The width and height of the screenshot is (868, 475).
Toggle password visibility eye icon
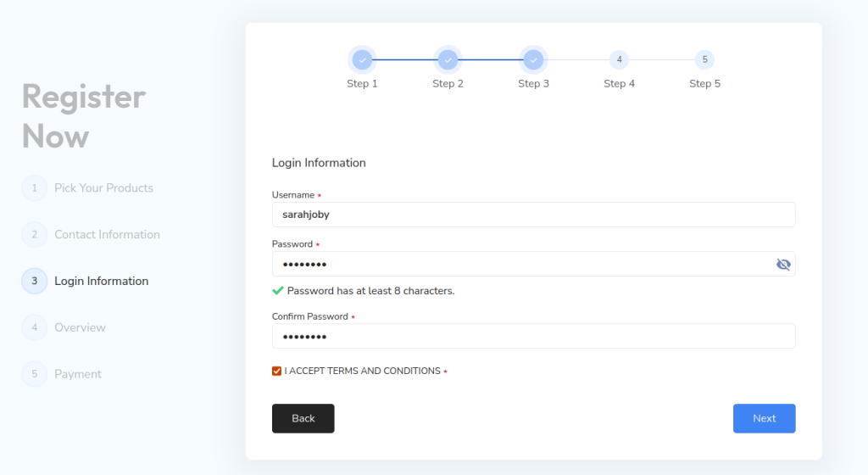783,265
